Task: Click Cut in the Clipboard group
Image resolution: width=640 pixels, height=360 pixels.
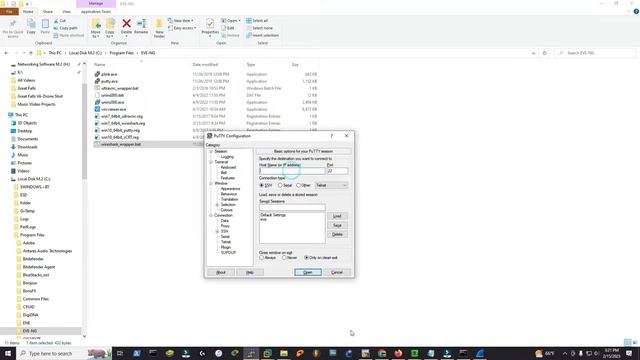Action: tap(60, 20)
